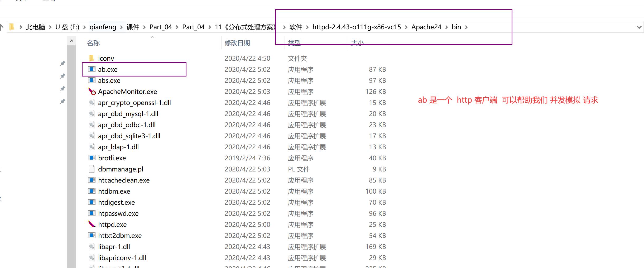The image size is (644, 268).
Task: Click the 169 KB size of libapr-1.dll
Action: tap(376, 247)
